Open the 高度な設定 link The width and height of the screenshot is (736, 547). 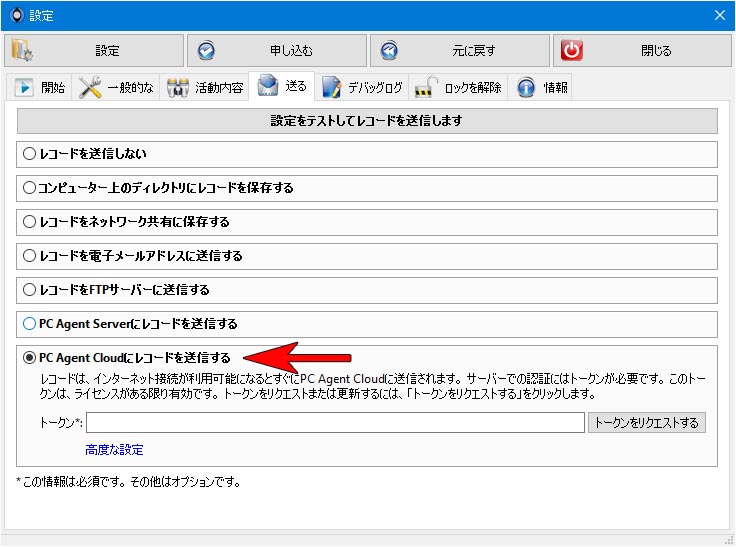114,450
